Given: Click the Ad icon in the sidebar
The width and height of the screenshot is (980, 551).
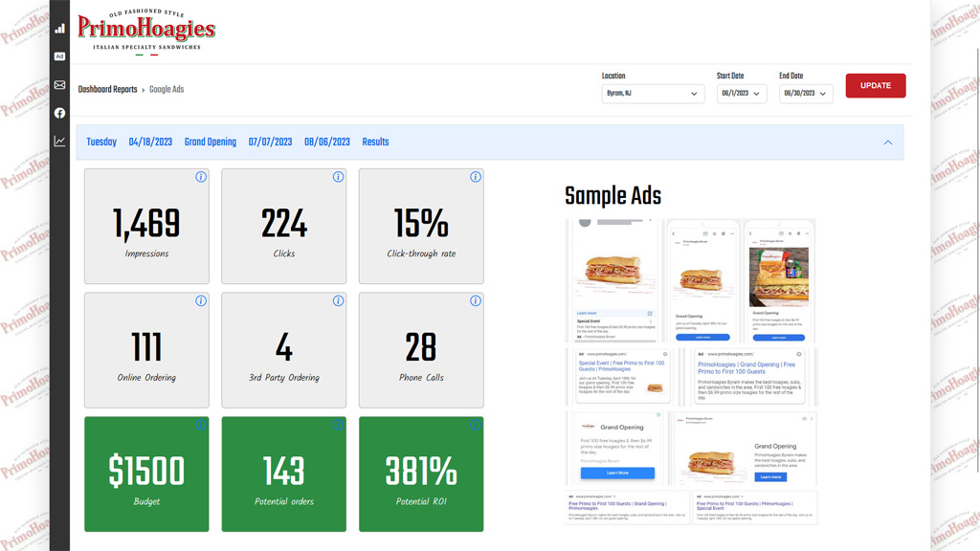Looking at the screenshot, I should pos(59,56).
